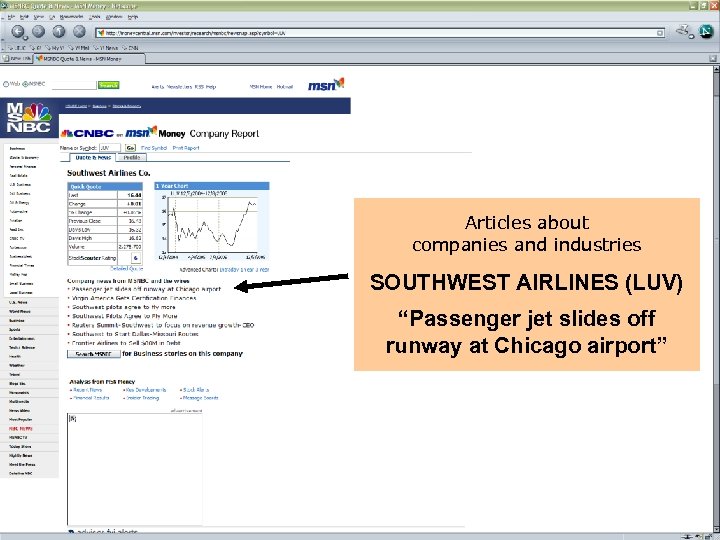
Task: Click the MSNBC peacock logo
Action: pos(28,118)
